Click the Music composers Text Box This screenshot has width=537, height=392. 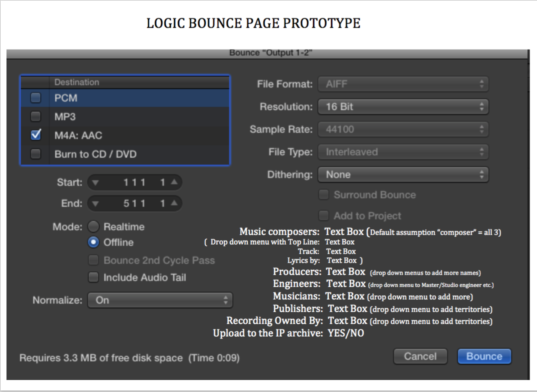click(344, 232)
